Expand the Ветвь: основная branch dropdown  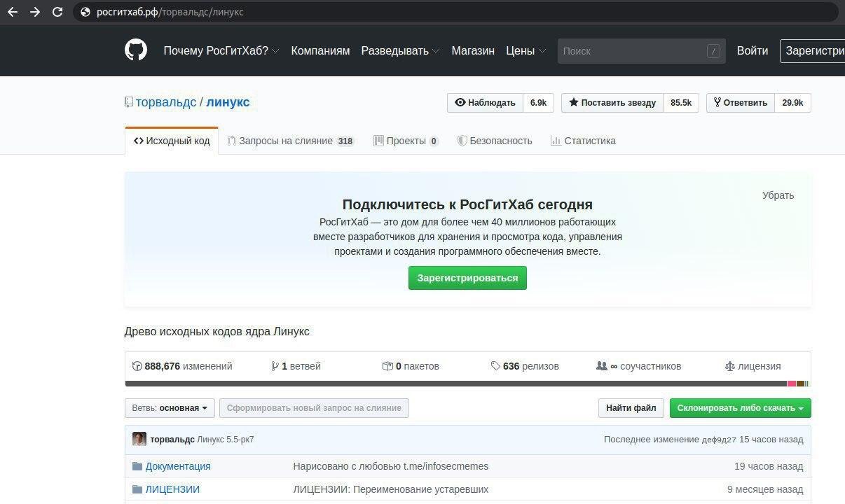point(170,408)
